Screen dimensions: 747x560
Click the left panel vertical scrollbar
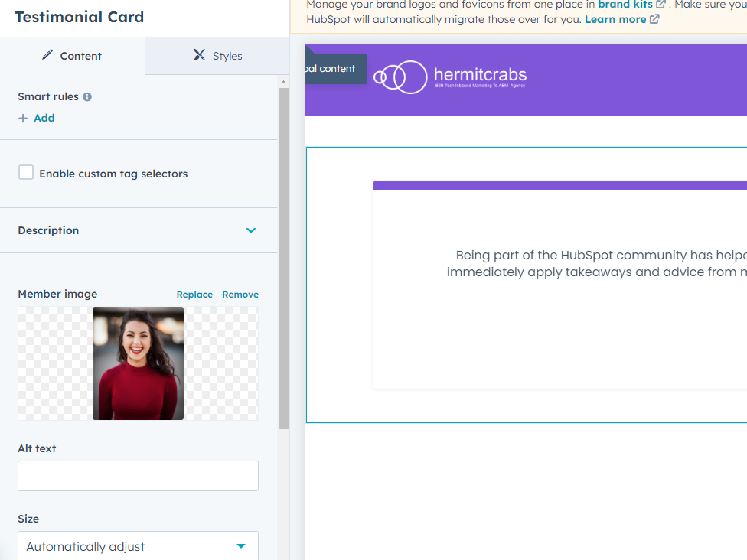[x=283, y=260]
